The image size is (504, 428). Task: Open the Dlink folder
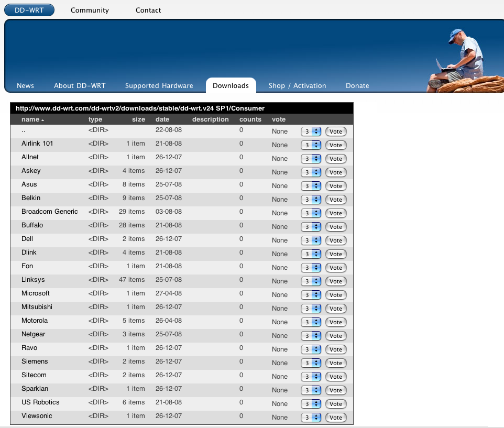(29, 253)
